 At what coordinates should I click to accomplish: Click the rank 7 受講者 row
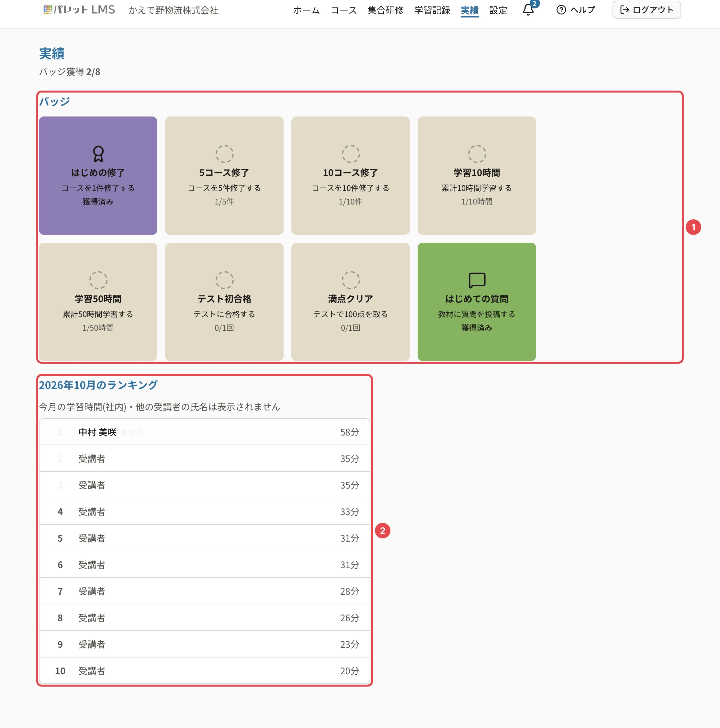click(x=204, y=591)
